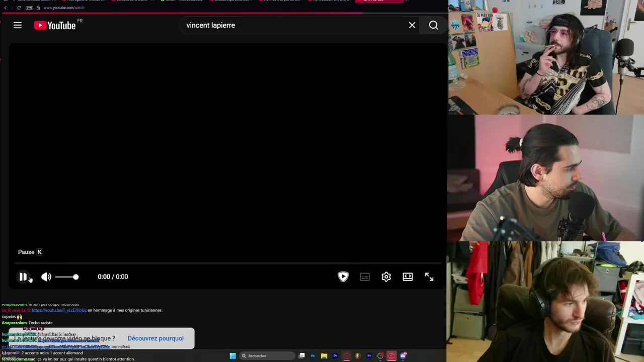The image size is (644, 362).
Task: Click the address bar showing youtube.com/watch
Action: tap(64, 8)
